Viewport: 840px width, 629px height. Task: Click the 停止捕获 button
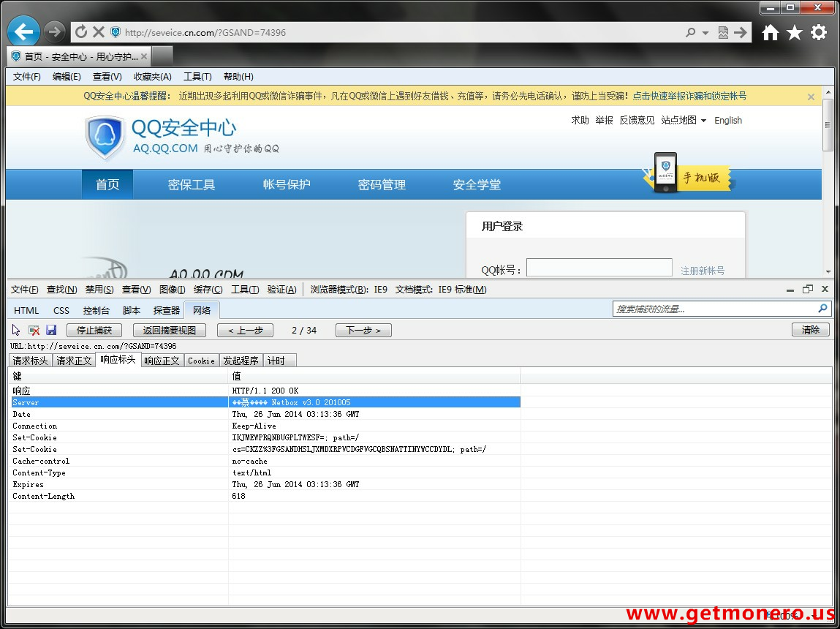point(94,331)
